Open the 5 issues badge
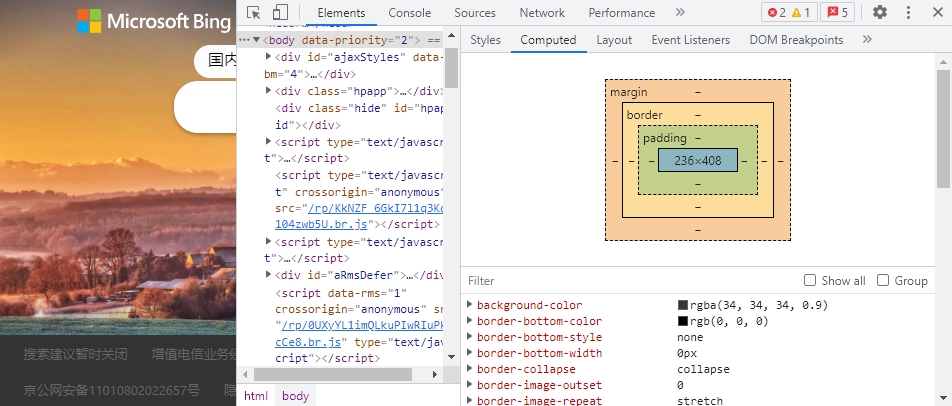The width and height of the screenshot is (952, 406). coord(838,13)
